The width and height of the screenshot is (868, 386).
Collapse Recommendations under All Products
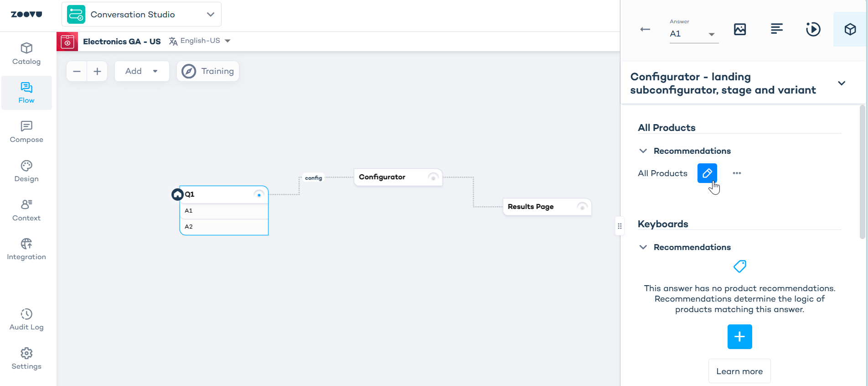pos(643,151)
